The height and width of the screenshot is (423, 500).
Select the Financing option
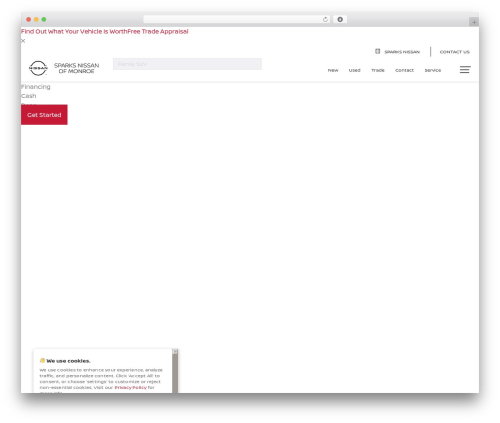[36, 87]
